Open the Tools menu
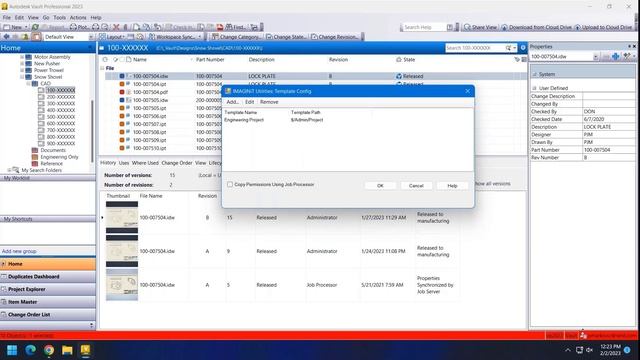640x360 pixels. (x=59, y=18)
